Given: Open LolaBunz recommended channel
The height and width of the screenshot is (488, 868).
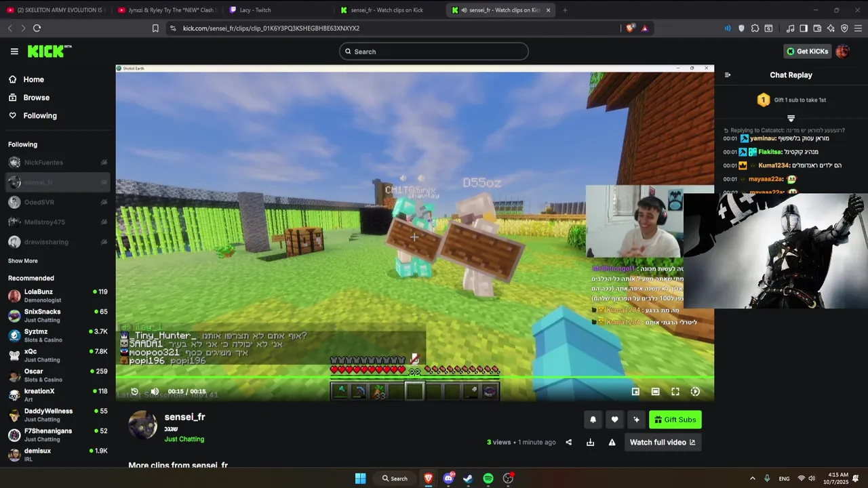Looking at the screenshot, I should click(x=58, y=296).
